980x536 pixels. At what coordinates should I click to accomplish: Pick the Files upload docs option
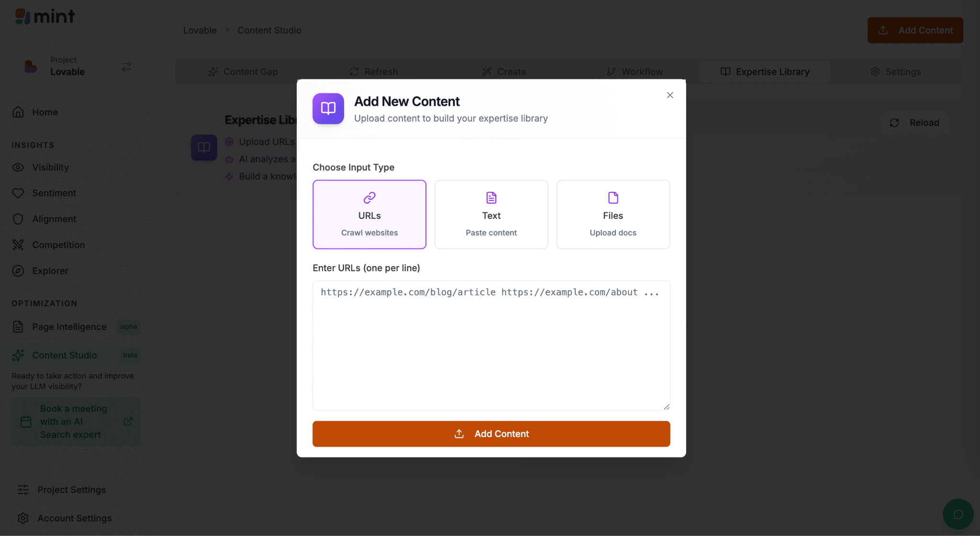coord(612,214)
